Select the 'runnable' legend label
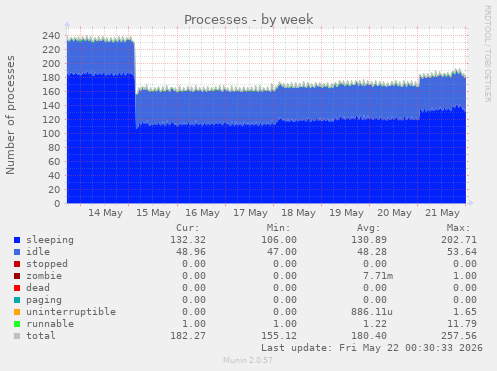This screenshot has height=371, width=497. [50, 324]
